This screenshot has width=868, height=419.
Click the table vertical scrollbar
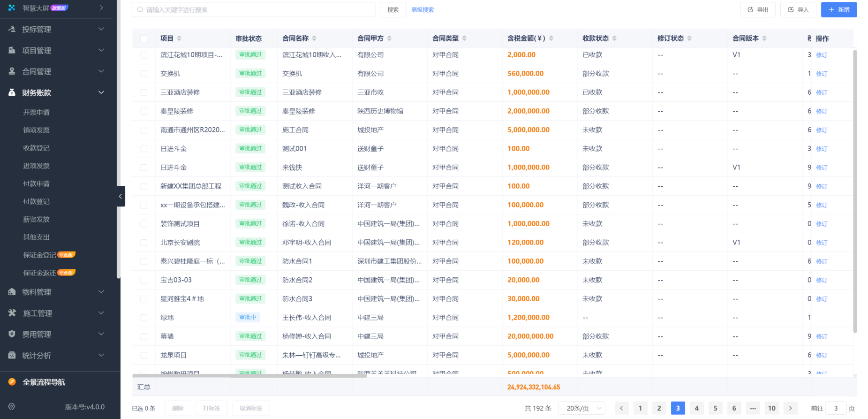[x=855, y=191]
